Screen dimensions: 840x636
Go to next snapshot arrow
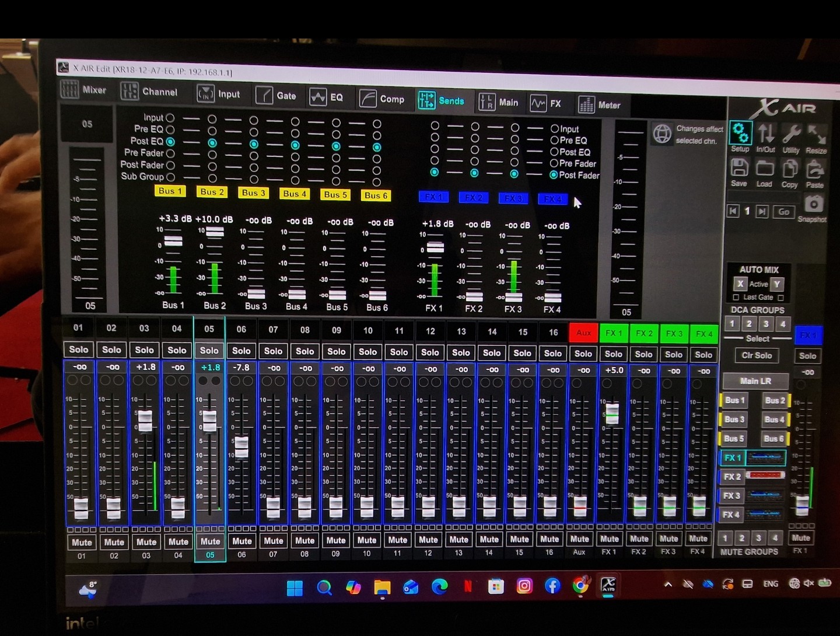(762, 211)
